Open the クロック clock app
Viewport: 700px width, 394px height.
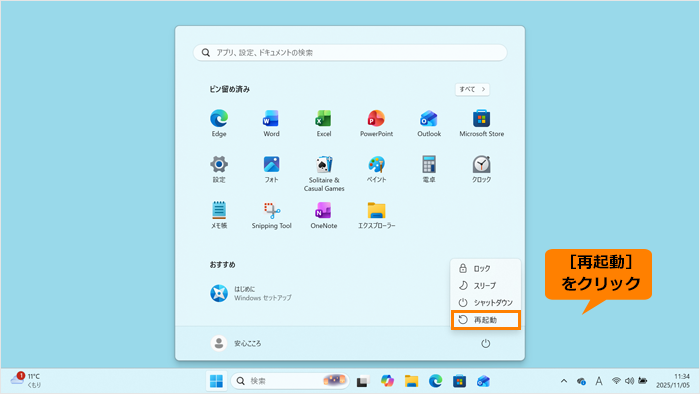pyautogui.click(x=481, y=170)
